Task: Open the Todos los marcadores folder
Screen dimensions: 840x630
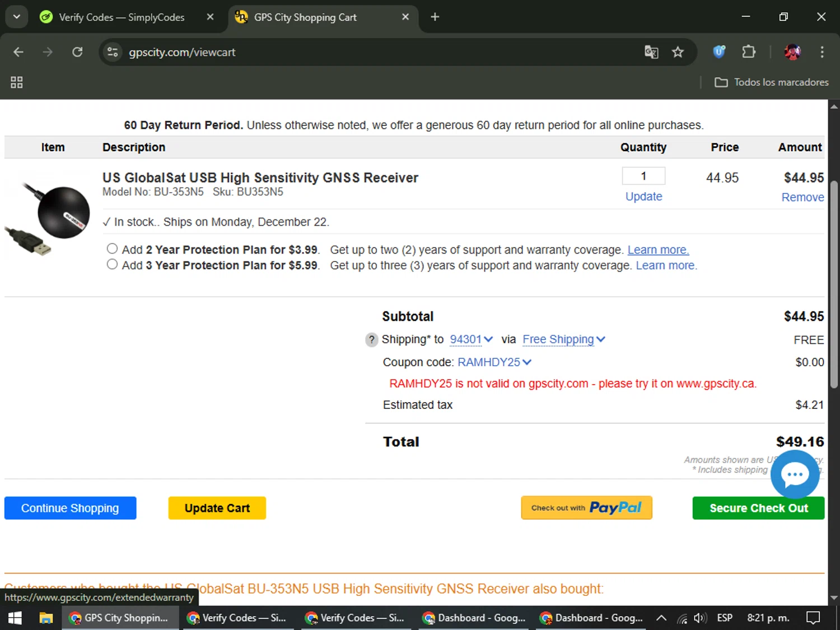Action: [772, 82]
